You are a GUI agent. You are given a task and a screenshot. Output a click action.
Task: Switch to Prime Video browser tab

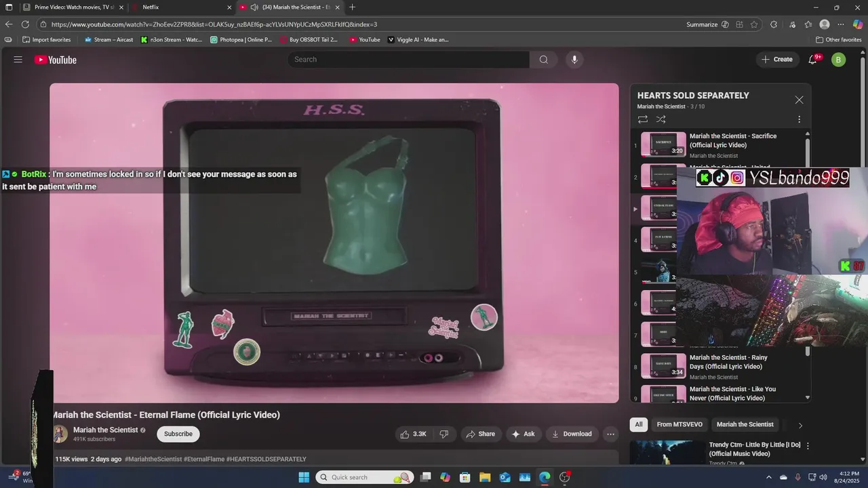(x=73, y=7)
